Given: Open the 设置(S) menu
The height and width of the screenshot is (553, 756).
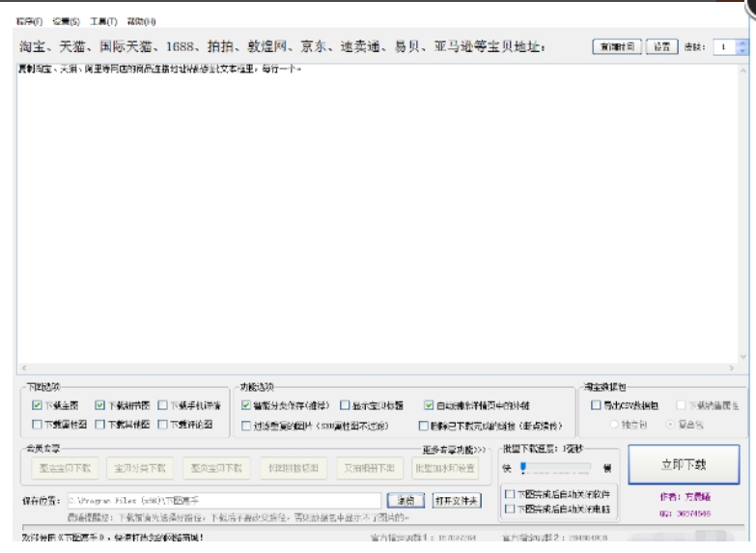Looking at the screenshot, I should pyautogui.click(x=66, y=21).
